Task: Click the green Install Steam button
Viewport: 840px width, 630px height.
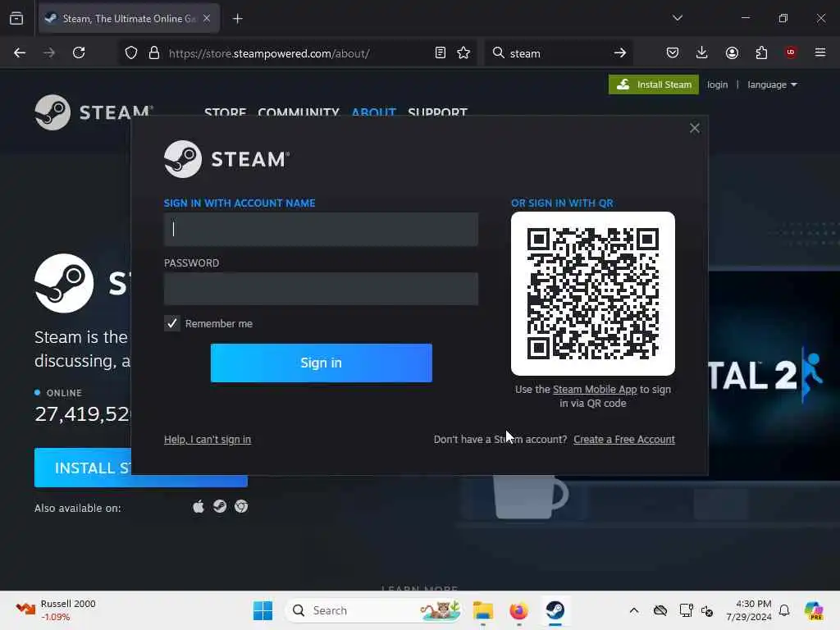Action: click(654, 84)
